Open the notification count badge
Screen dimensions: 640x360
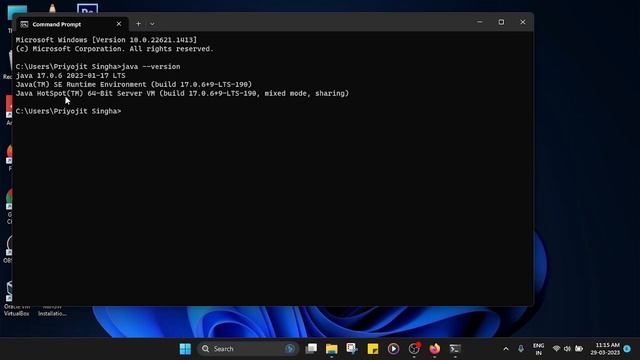coord(627,349)
